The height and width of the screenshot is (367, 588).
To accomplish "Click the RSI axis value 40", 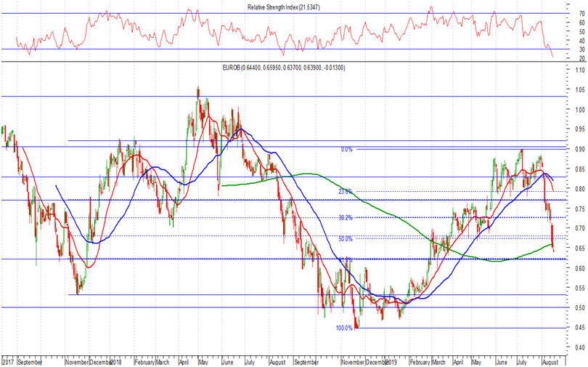I will pyautogui.click(x=582, y=41).
